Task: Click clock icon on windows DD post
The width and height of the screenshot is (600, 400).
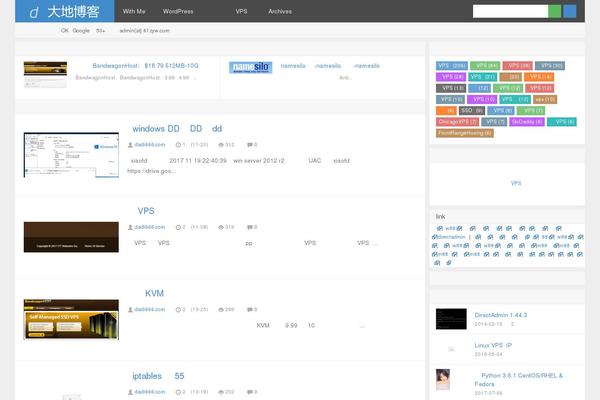Action: coord(178,145)
